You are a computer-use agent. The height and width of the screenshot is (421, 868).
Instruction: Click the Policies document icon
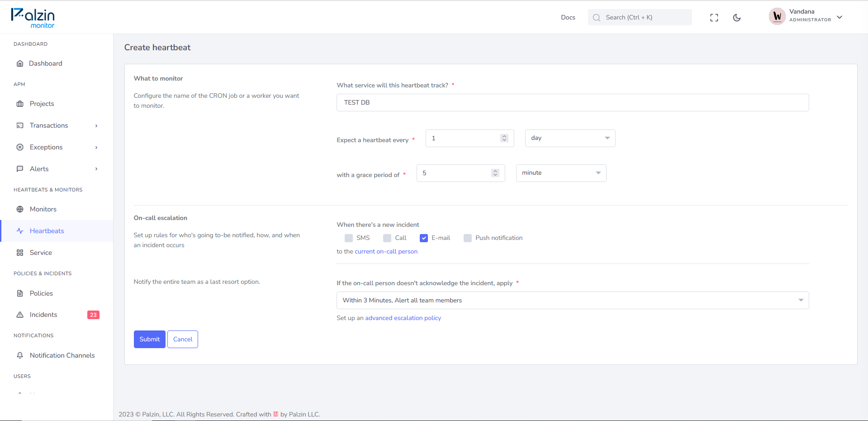[x=20, y=293]
